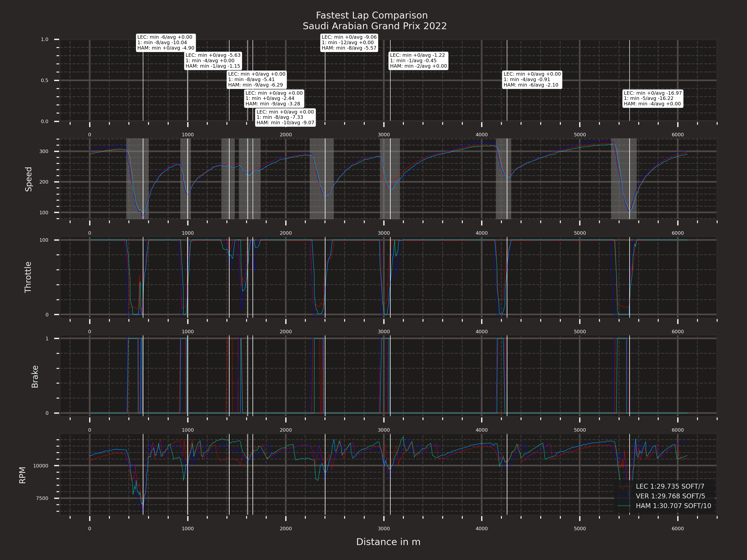
Task: Select annotation box with LEC avg -16.97
Action: [652, 99]
